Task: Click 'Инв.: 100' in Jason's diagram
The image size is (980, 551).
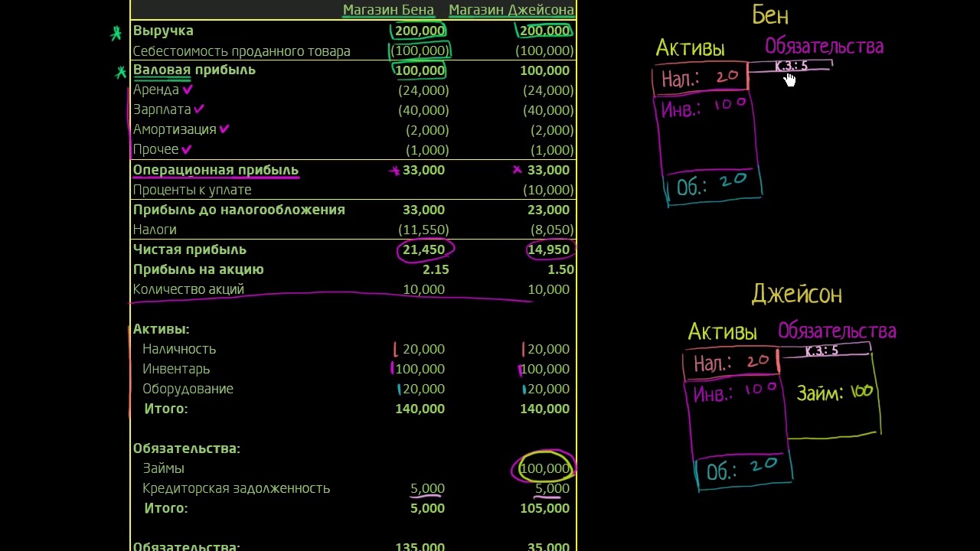Action: pyautogui.click(x=734, y=392)
